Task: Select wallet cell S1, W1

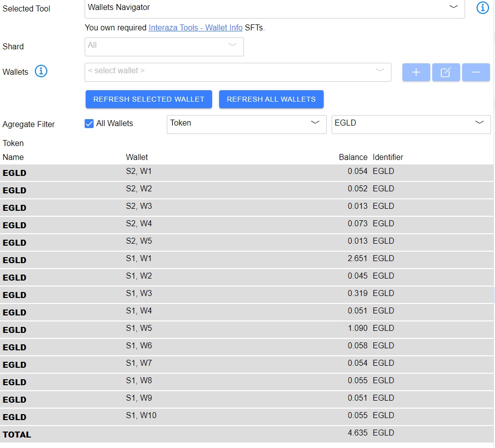Action: [138, 259]
